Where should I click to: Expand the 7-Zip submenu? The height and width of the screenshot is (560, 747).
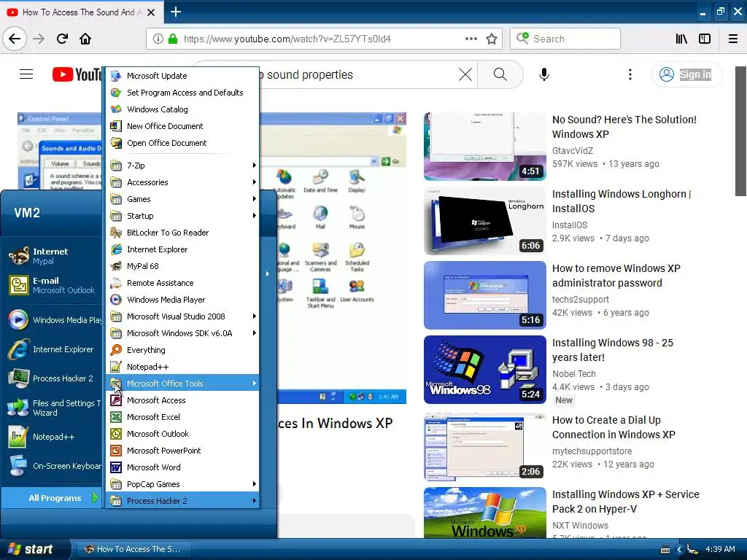click(x=182, y=166)
